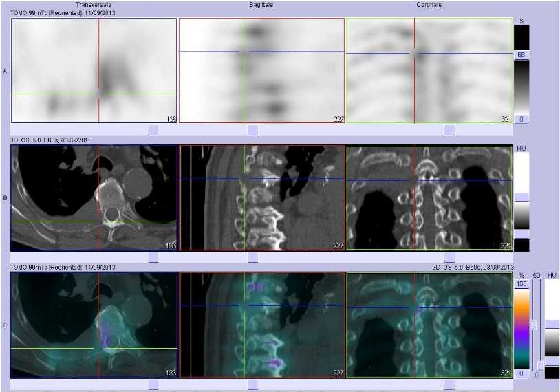Image resolution: width=560 pixels, height=392 pixels.
Task: Click the upper HU window handle in row B
Action: point(521,197)
